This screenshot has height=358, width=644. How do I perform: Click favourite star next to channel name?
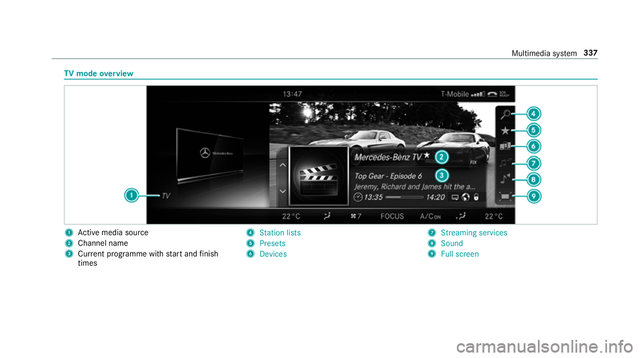(427, 155)
